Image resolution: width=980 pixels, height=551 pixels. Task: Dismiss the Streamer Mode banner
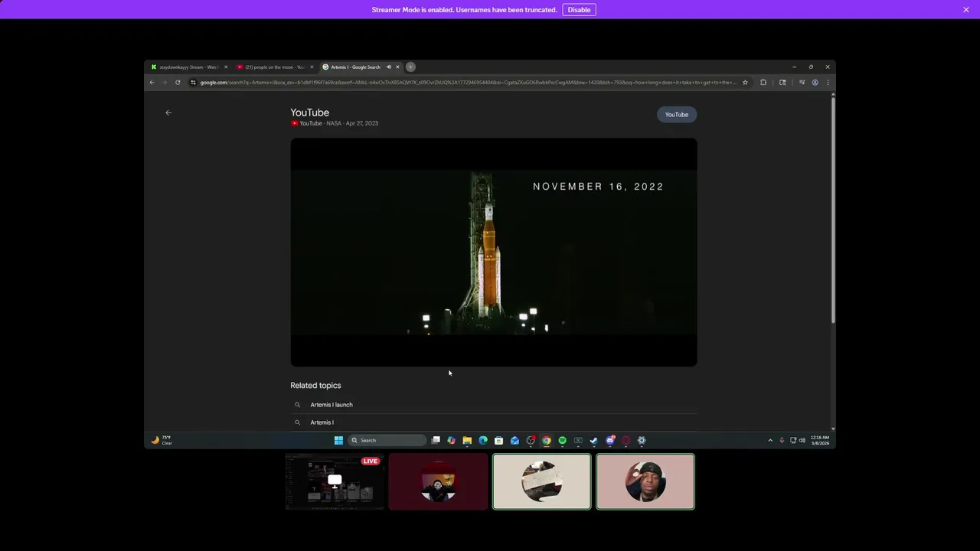[x=966, y=10]
